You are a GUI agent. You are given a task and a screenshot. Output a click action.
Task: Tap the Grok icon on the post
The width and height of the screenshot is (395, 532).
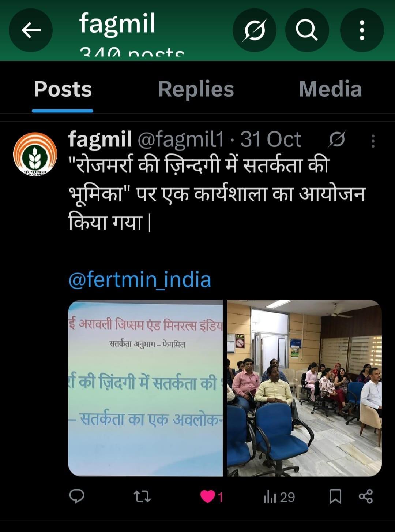tap(336, 139)
